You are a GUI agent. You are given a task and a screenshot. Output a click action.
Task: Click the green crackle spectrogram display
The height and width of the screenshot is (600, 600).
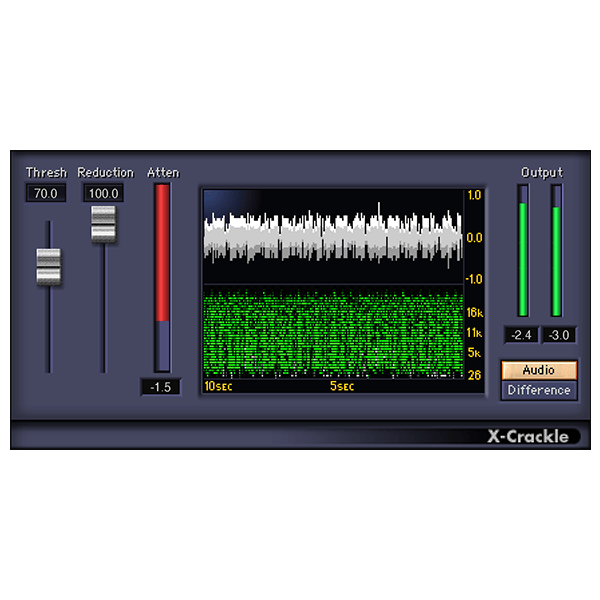(x=333, y=332)
